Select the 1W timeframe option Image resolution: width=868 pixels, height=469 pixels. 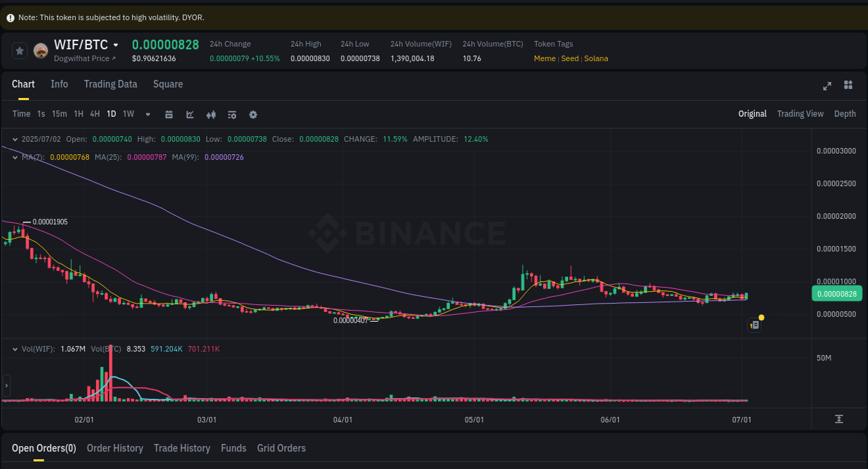click(128, 114)
